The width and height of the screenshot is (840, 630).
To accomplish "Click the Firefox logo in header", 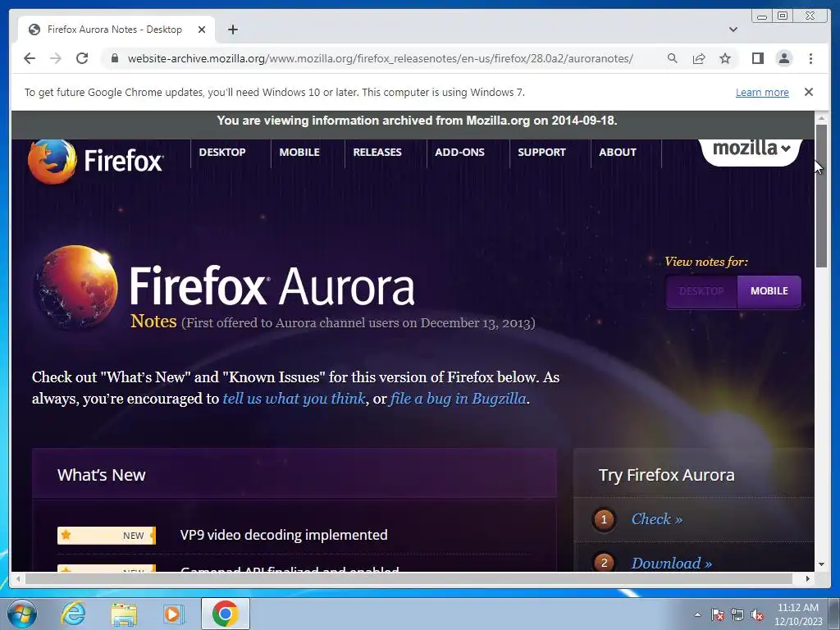I will click(95, 160).
